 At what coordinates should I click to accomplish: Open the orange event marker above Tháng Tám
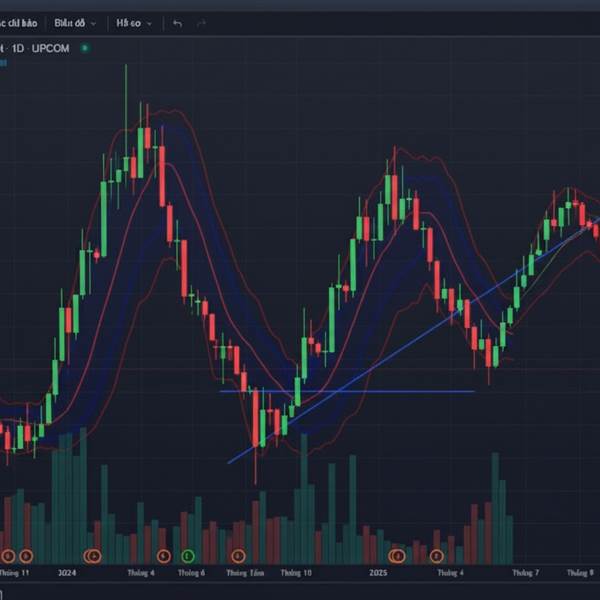point(238,556)
